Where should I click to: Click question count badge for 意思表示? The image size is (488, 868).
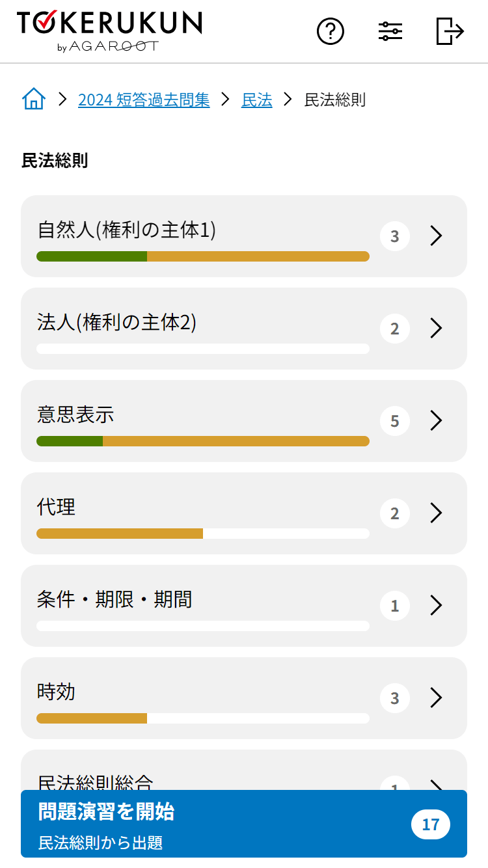click(394, 421)
